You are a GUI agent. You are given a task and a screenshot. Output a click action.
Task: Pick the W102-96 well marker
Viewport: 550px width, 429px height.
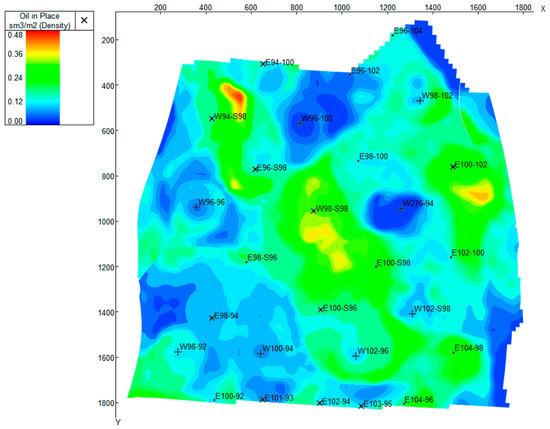click(x=356, y=356)
